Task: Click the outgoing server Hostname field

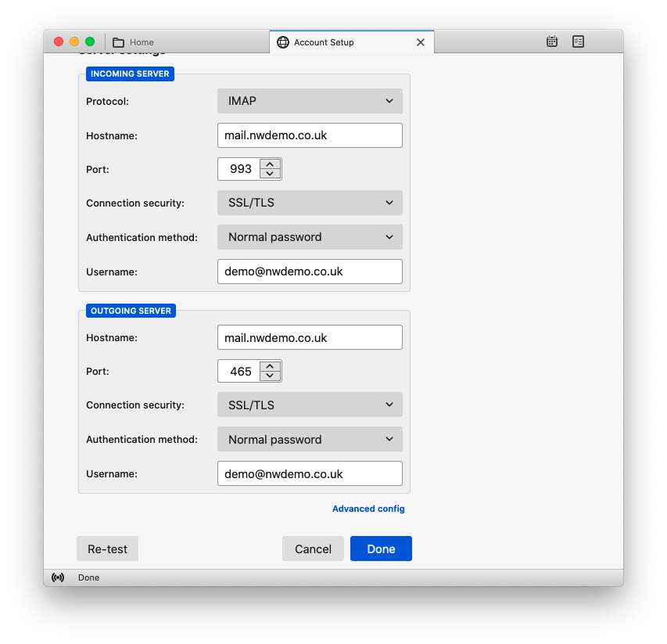Action: click(x=310, y=337)
